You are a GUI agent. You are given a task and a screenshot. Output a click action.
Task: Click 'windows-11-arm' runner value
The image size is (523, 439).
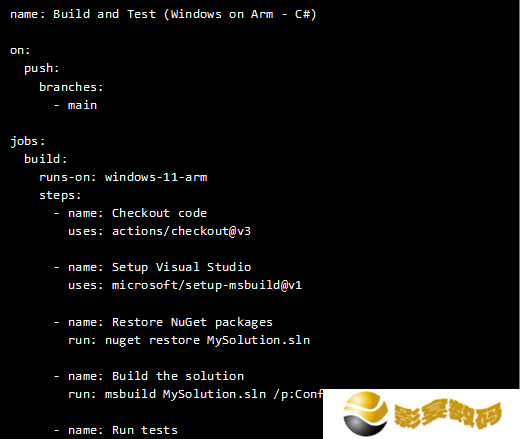pyautogui.click(x=156, y=177)
